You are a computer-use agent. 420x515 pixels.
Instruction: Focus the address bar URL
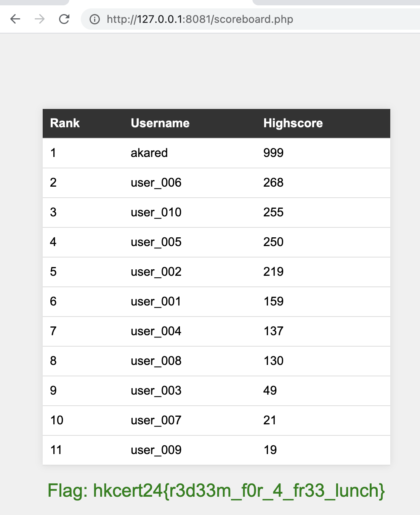click(200, 19)
